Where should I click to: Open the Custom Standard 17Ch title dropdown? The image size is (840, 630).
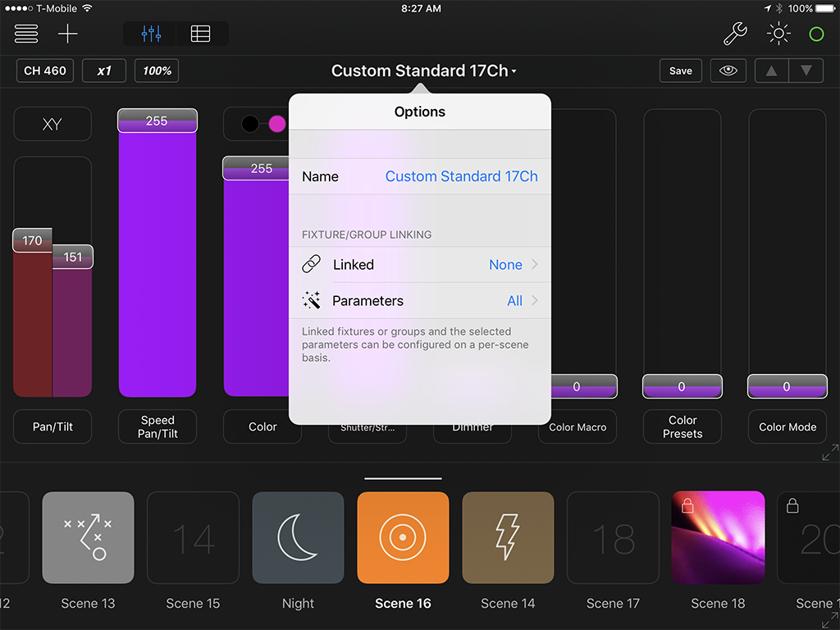423,71
